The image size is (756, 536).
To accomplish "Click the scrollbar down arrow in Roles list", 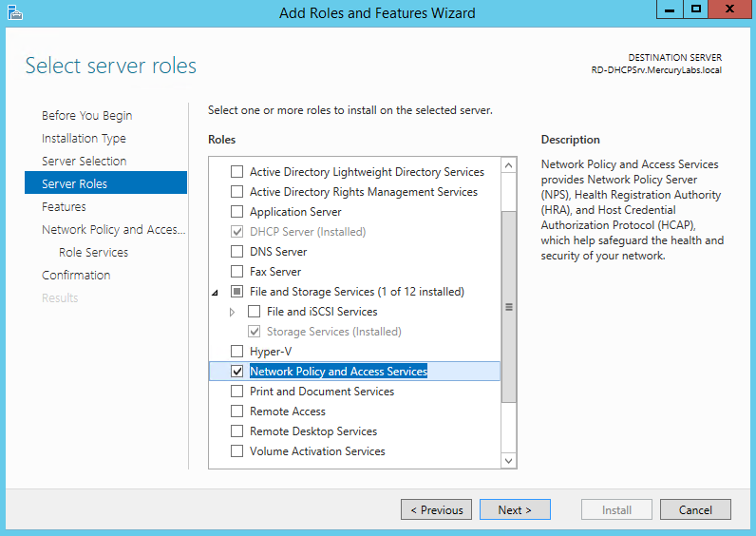I will pos(509,460).
